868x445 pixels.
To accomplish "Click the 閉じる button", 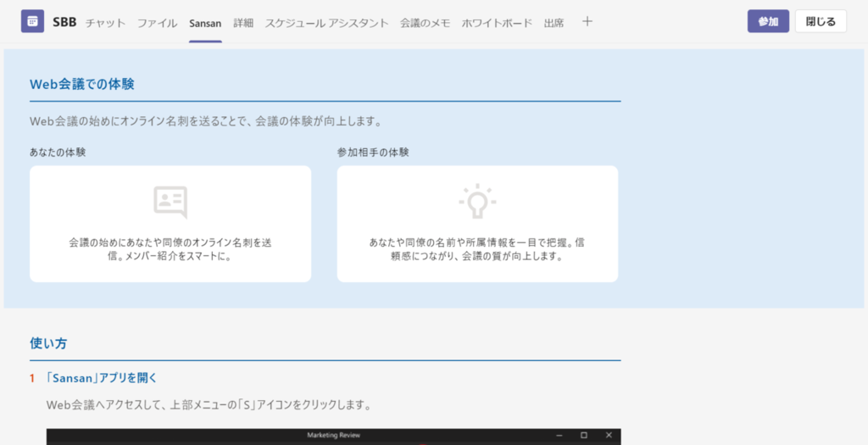I will point(821,21).
